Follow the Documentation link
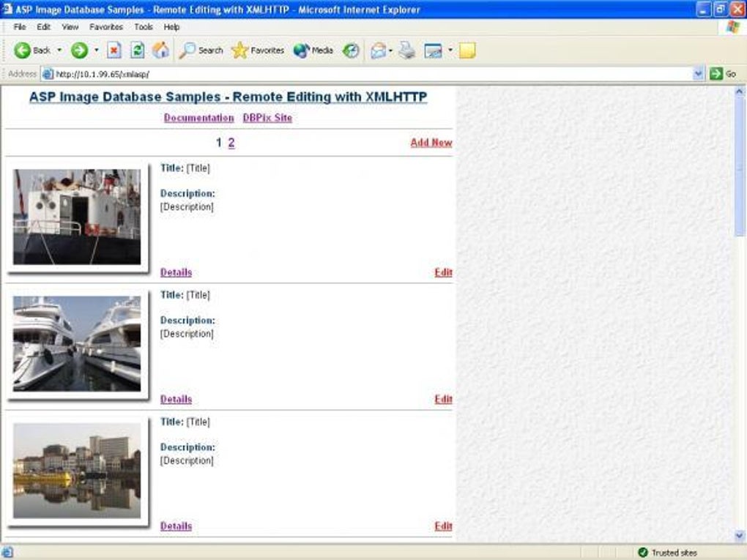747x560 pixels. (198, 118)
